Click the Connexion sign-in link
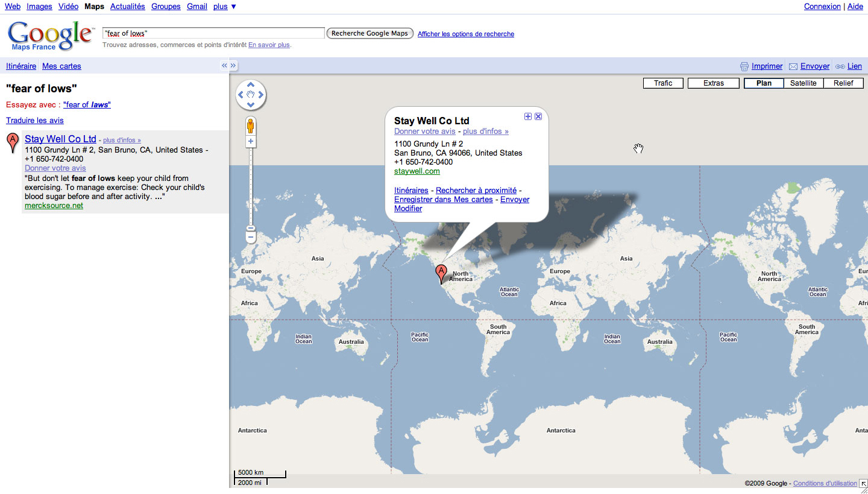The image size is (868, 494). click(822, 7)
